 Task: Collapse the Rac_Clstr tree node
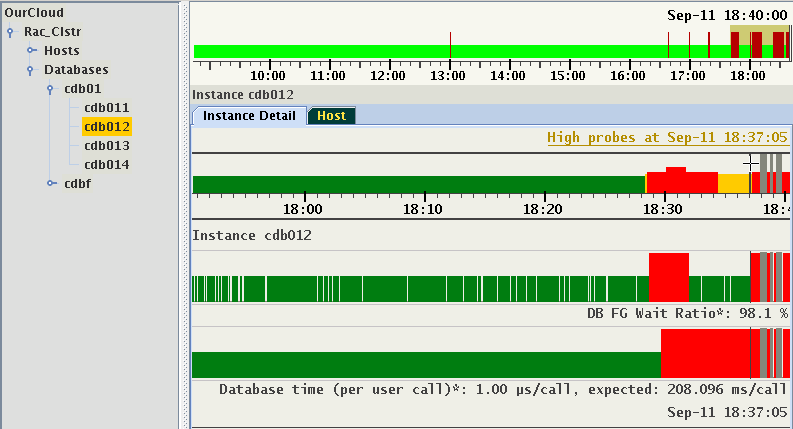10,32
